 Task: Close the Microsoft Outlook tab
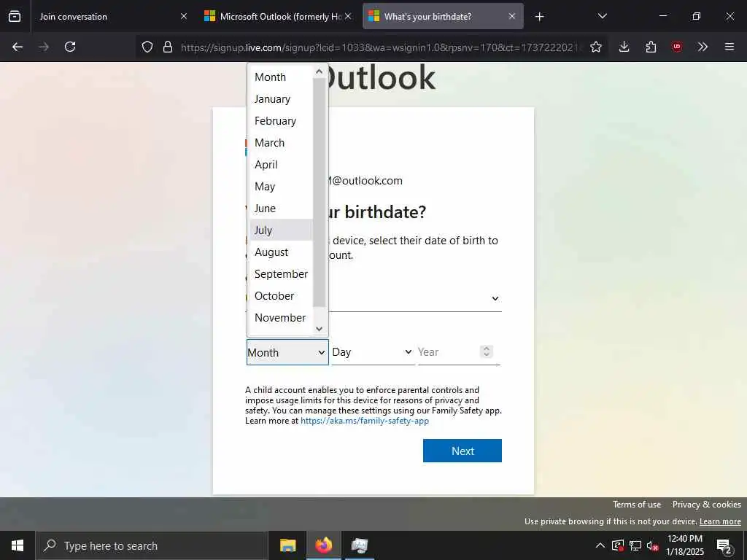[348, 16]
